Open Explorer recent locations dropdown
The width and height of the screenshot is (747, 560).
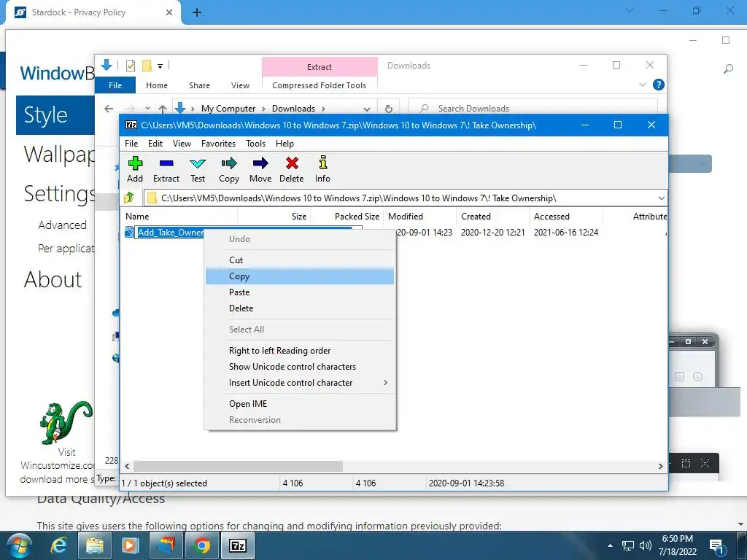147,109
